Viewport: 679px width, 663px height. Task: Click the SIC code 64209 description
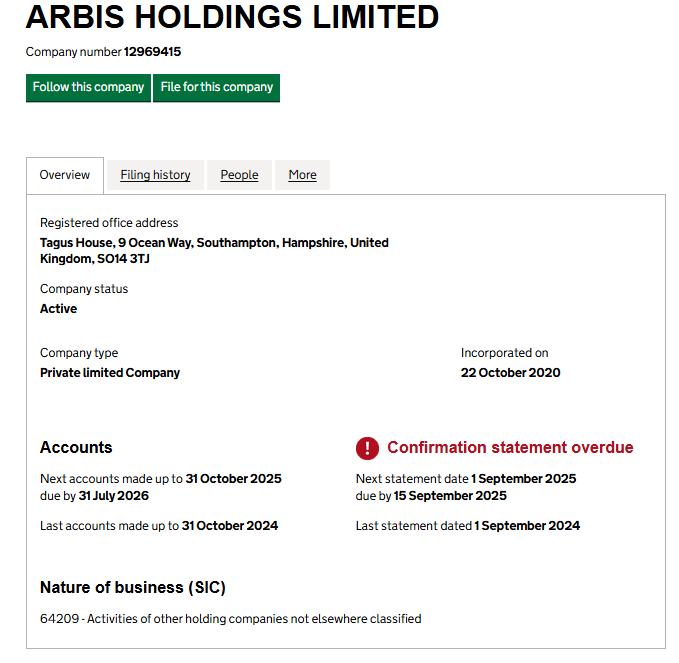coord(230,619)
